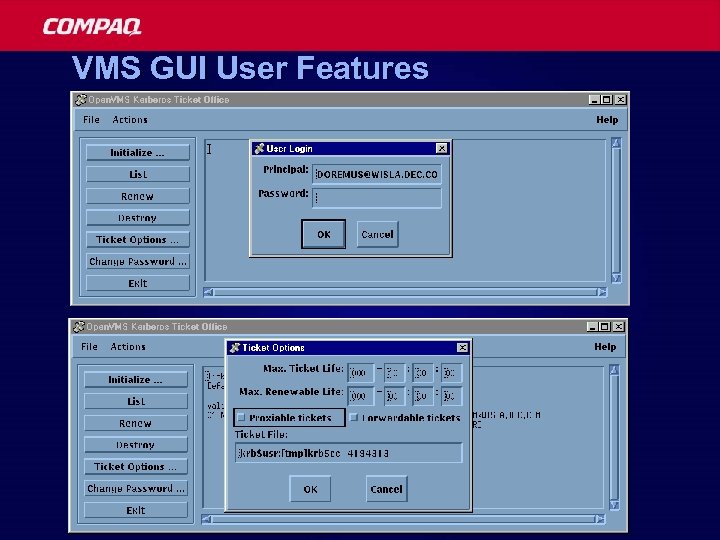Click Change Password in lower Ticket Office window
Image resolution: width=720 pixels, height=540 pixels.
(x=135, y=489)
